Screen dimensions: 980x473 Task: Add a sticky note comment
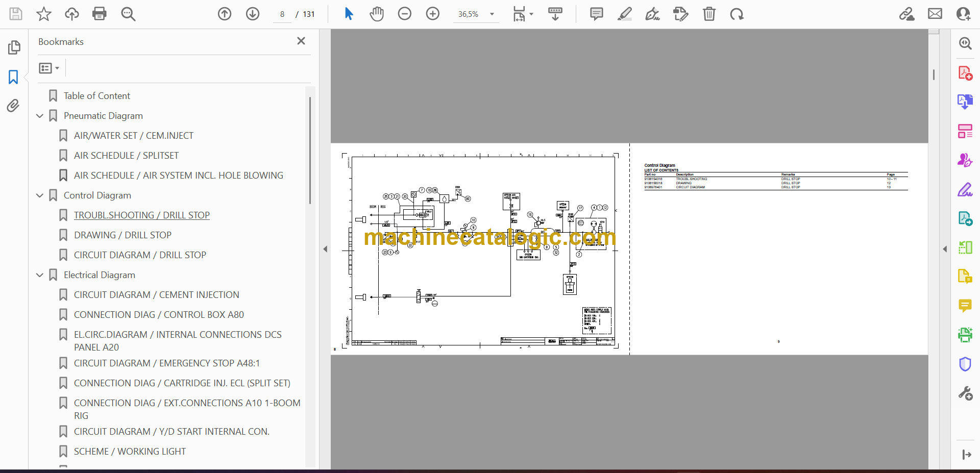pos(596,14)
